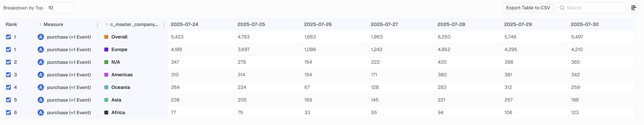
Task: Toggle the Americas row checkbox
Action: (x=9, y=75)
